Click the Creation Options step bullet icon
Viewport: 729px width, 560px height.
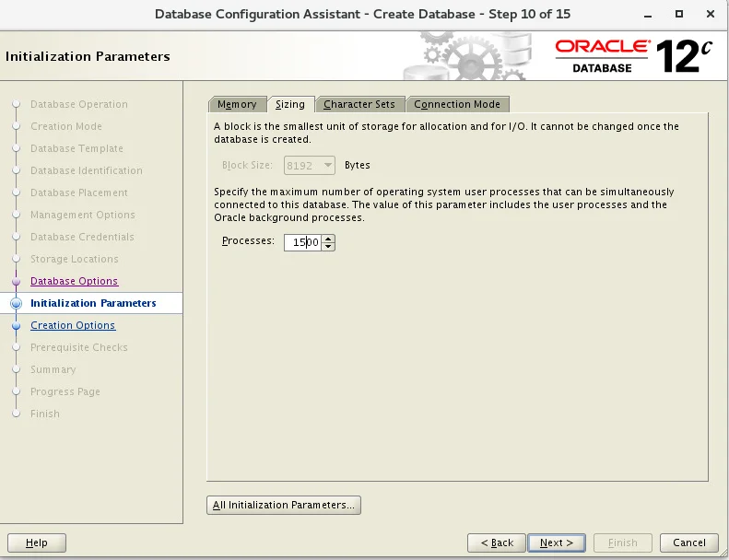[17, 326]
